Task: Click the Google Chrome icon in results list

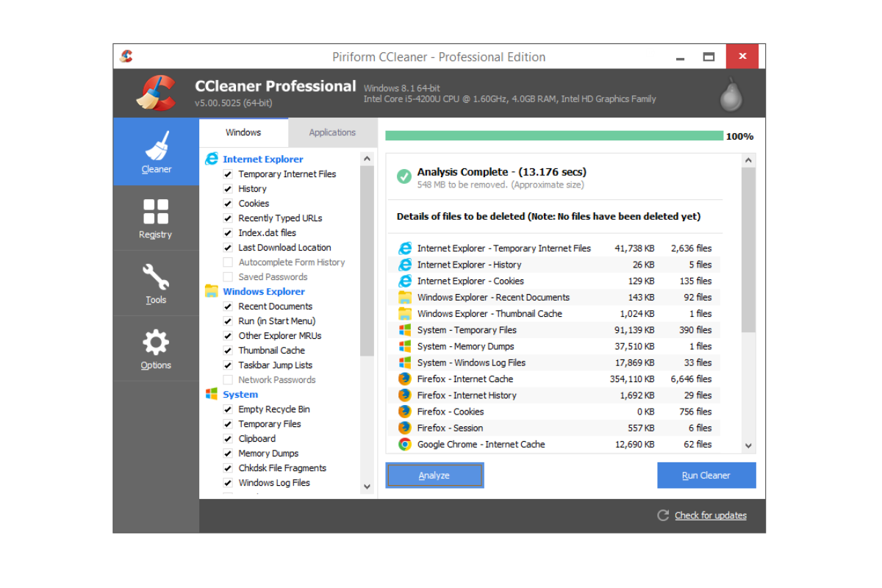Action: [x=404, y=444]
